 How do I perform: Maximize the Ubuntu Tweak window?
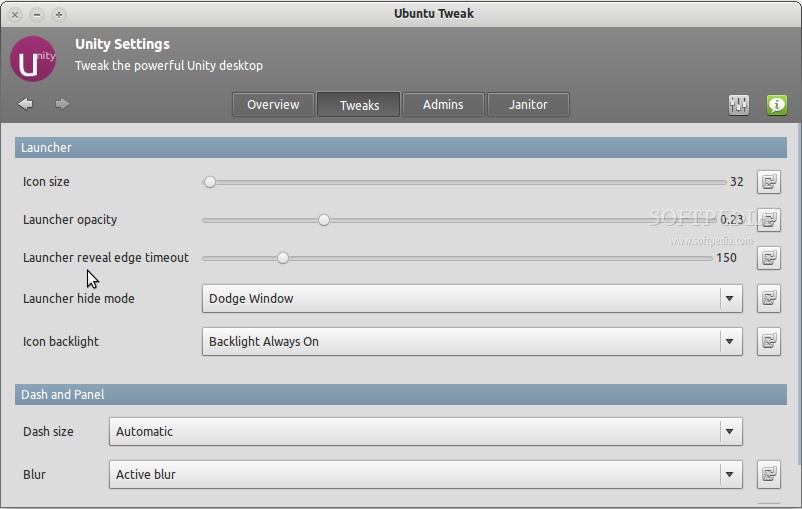(x=59, y=15)
